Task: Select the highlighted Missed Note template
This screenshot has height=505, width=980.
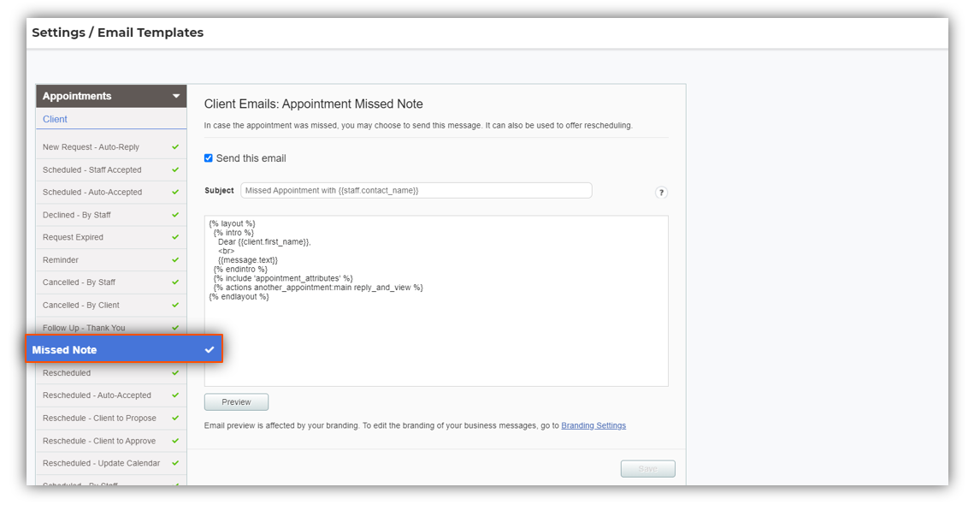Action: 124,349
